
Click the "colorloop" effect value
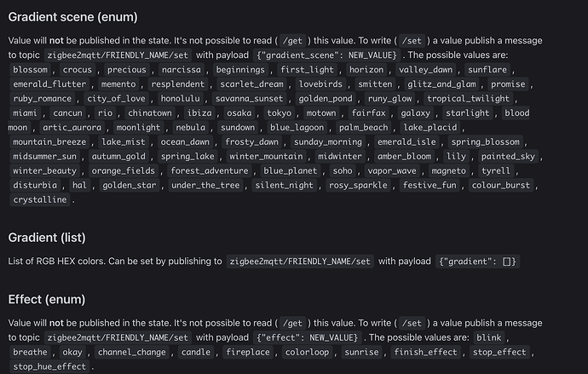(x=307, y=352)
